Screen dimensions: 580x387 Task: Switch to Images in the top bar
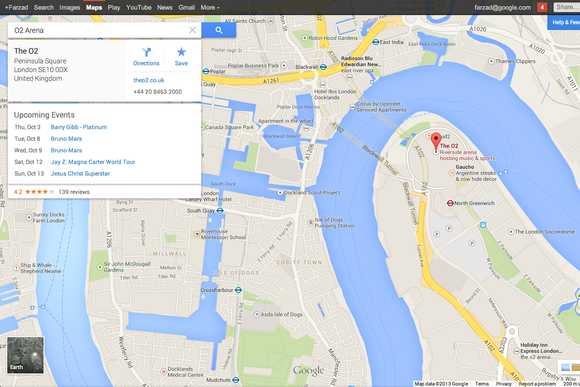[70, 7]
